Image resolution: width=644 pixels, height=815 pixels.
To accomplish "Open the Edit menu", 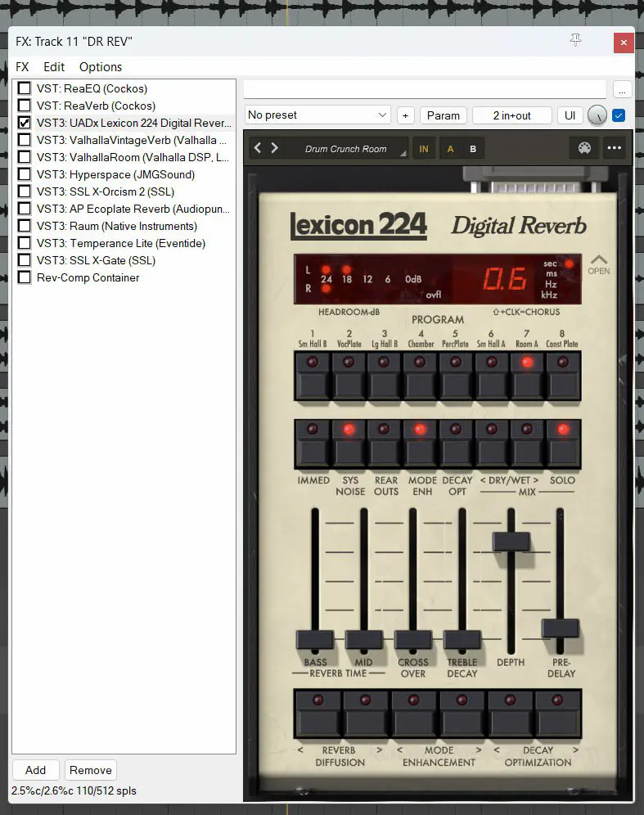I will (54, 67).
